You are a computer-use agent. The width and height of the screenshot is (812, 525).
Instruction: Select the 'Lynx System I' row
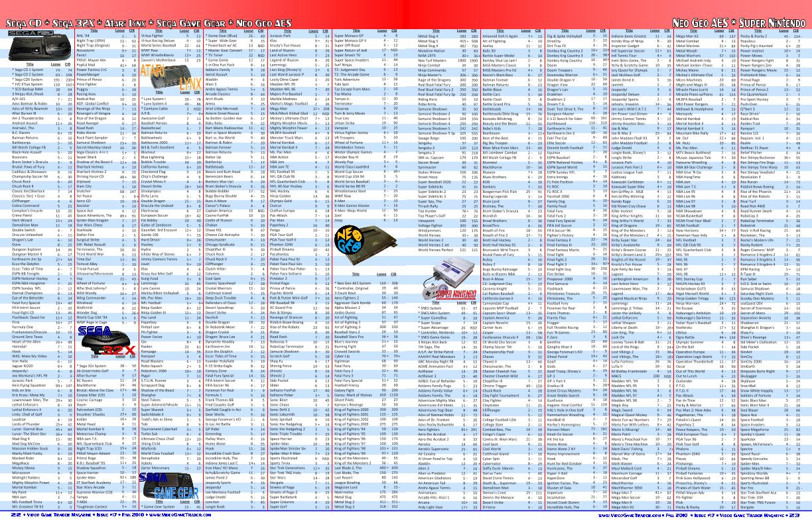pyautogui.click(x=170, y=98)
